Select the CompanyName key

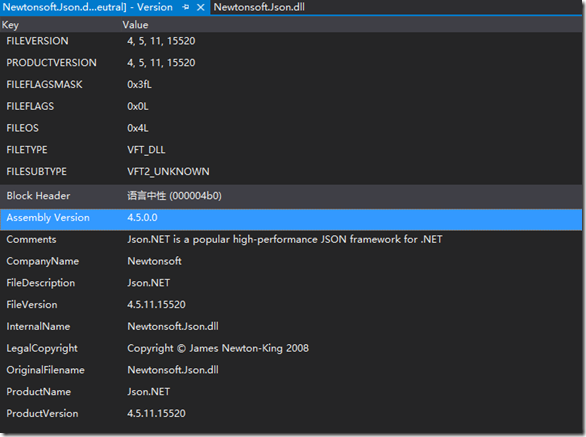click(x=42, y=261)
